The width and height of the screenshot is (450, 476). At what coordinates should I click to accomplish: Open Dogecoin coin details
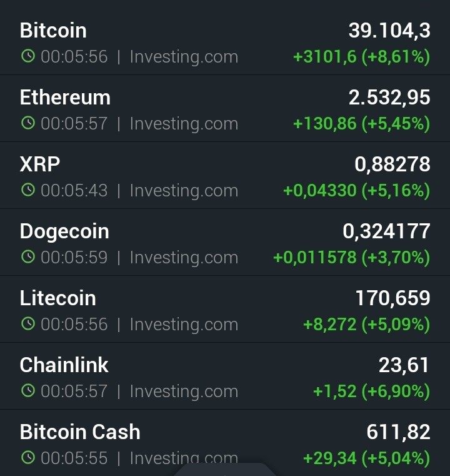(x=225, y=242)
